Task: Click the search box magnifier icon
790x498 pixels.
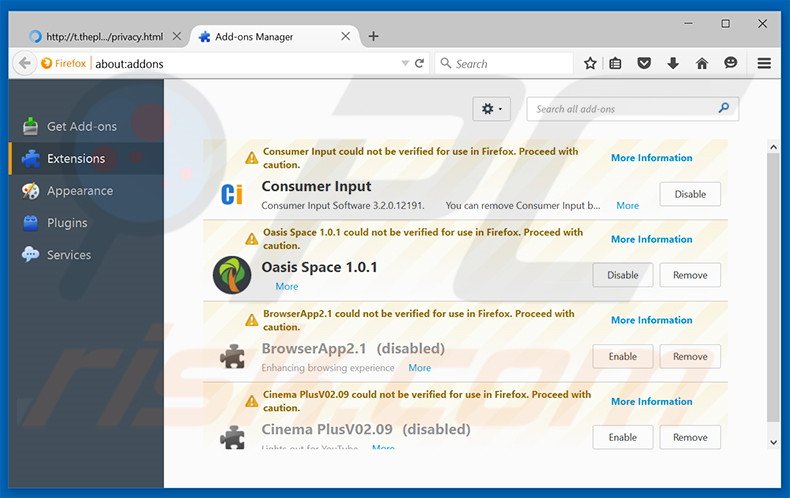Action: pyautogui.click(x=445, y=63)
